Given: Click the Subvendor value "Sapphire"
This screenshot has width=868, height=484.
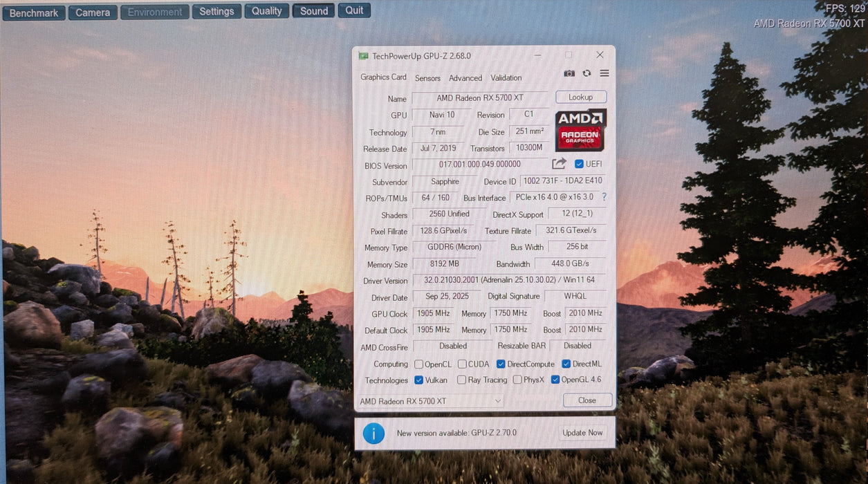Looking at the screenshot, I should (x=445, y=181).
